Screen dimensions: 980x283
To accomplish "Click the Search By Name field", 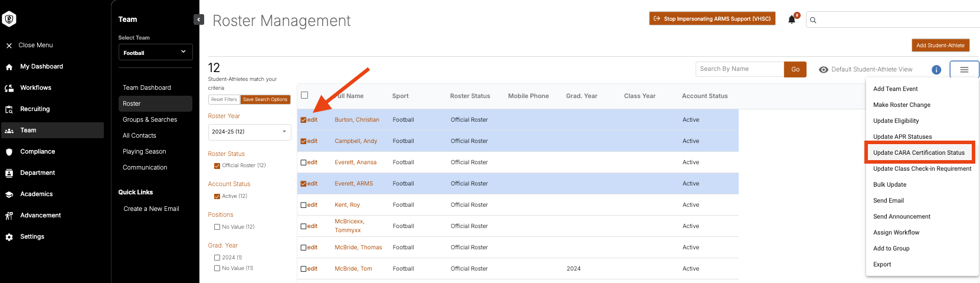I will coord(740,69).
